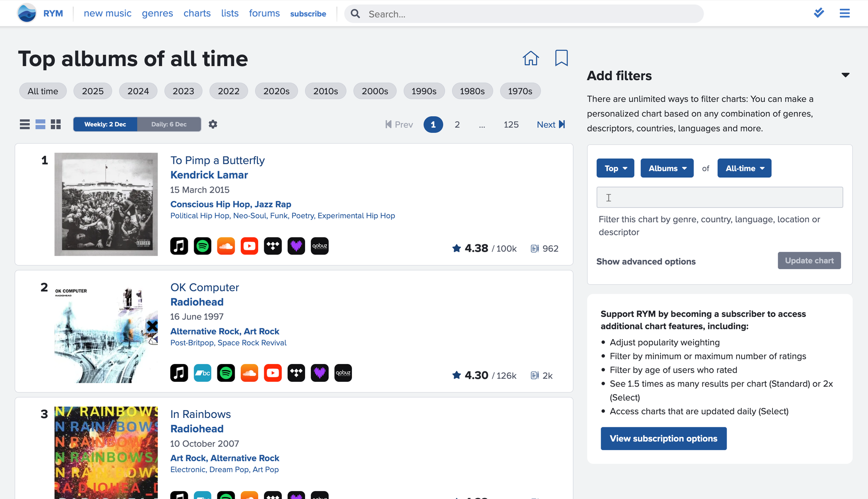Open Bandcamp link for OK Computer
This screenshot has width=868, height=499.
[x=202, y=373]
